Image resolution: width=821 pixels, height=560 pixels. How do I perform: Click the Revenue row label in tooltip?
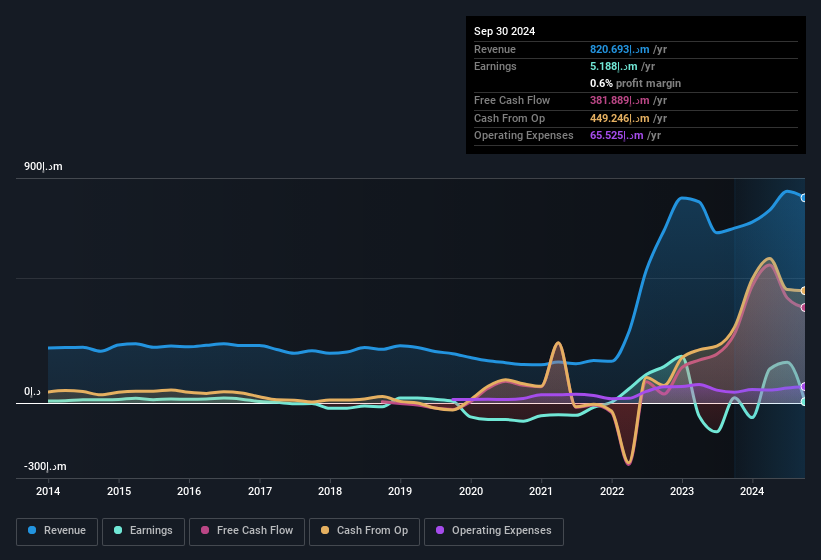click(x=495, y=49)
